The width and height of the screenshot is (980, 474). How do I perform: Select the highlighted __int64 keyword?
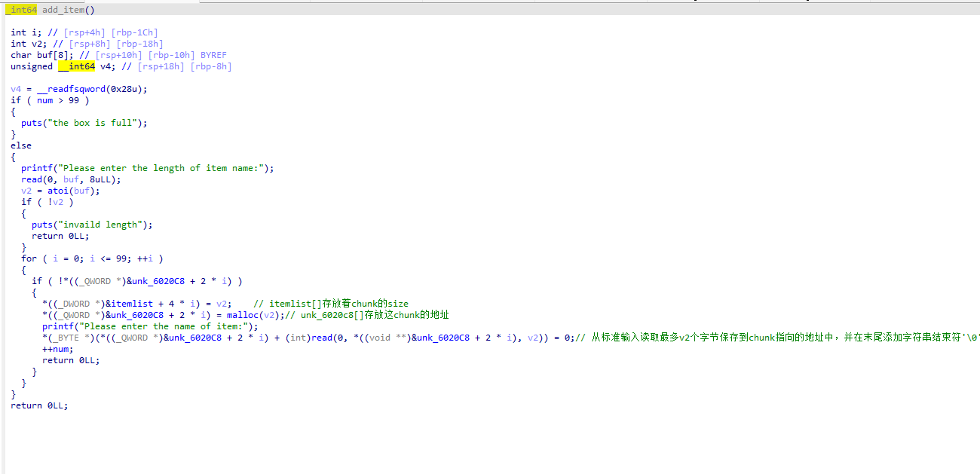pyautogui.click(x=78, y=66)
